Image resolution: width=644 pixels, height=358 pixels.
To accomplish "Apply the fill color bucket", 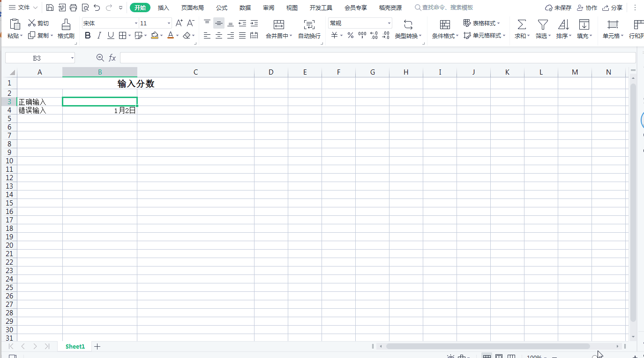I will (155, 35).
